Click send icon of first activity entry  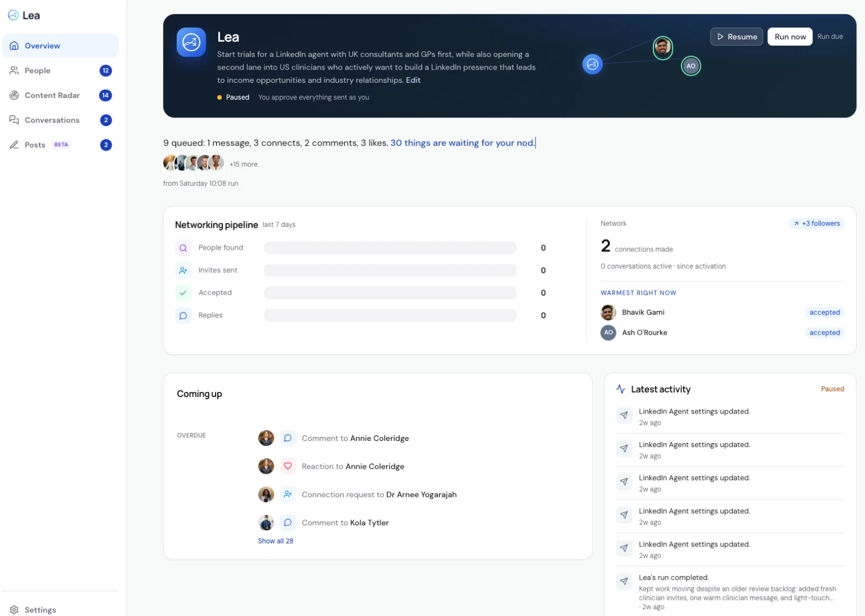point(624,415)
